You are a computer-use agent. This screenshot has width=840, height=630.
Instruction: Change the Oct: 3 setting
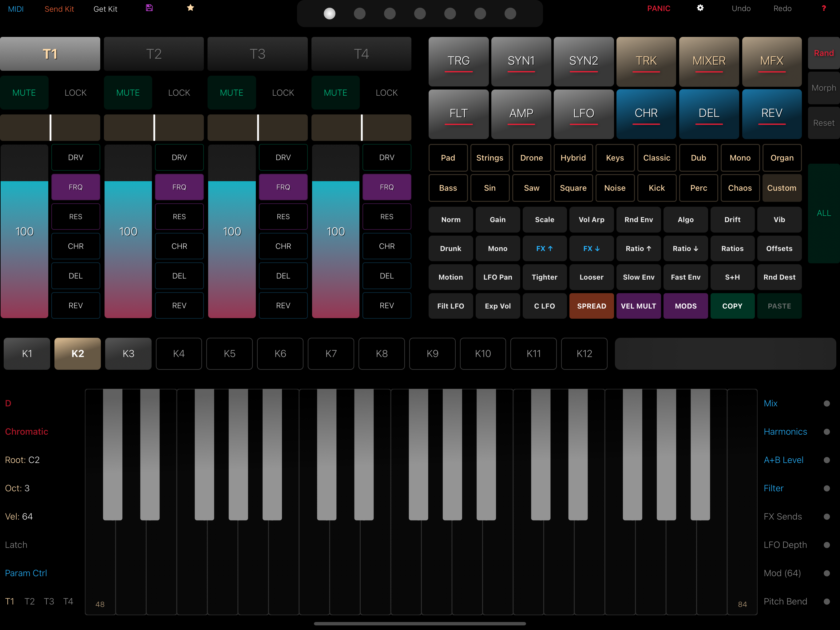click(x=18, y=488)
